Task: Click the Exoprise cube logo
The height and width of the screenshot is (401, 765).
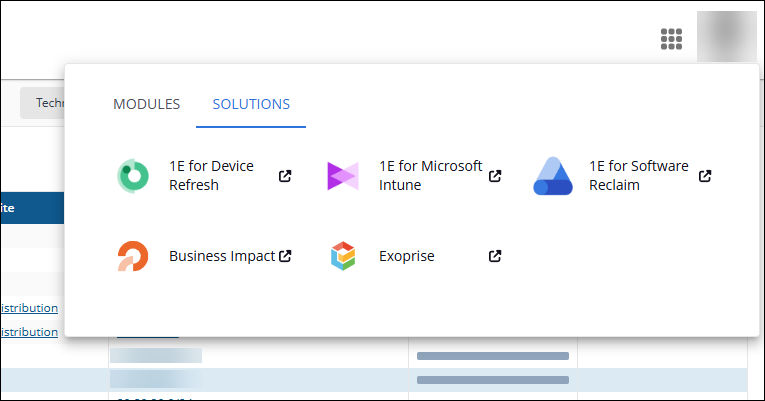Action: 342,256
